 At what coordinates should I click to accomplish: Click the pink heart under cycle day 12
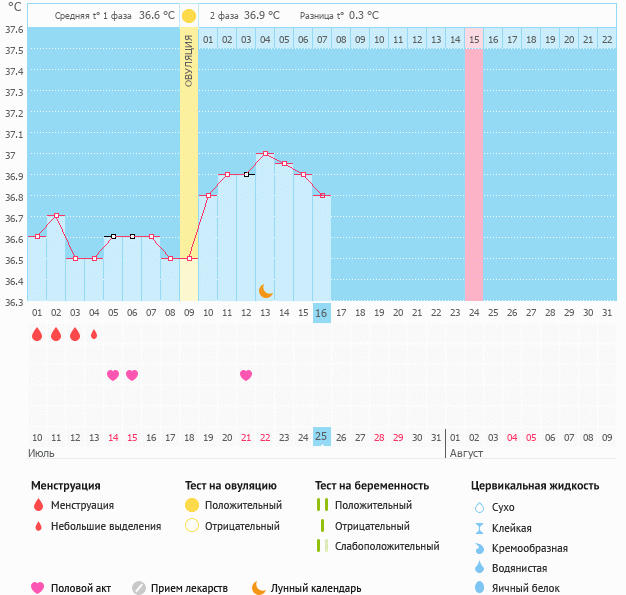point(246,375)
